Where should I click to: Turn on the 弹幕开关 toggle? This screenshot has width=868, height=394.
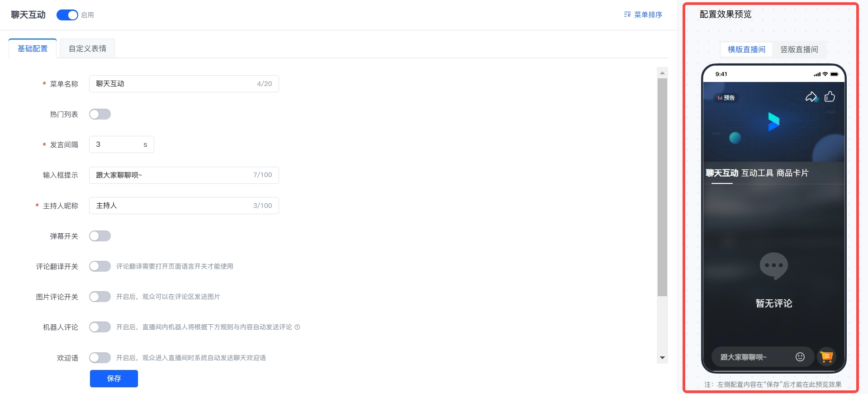click(100, 236)
